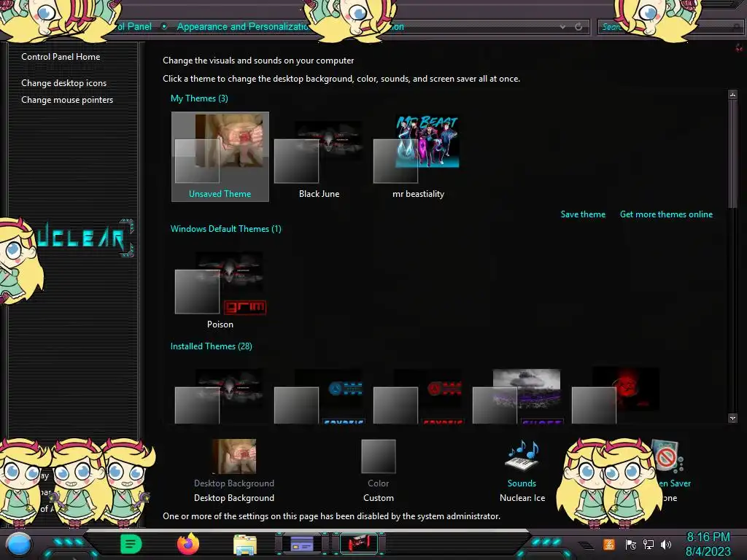
Task: Click the Installed Themes (28) header
Action: coord(211,346)
